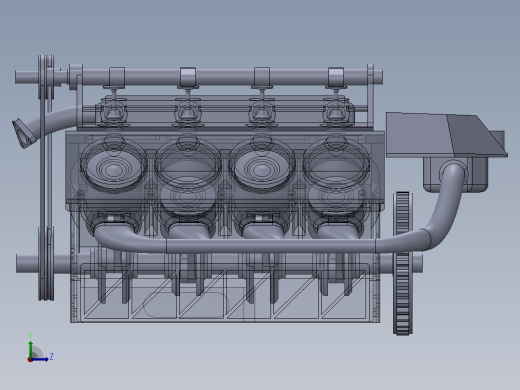Select the overhead camshaft rod
This screenshot has width=520, height=390.
click(200, 77)
